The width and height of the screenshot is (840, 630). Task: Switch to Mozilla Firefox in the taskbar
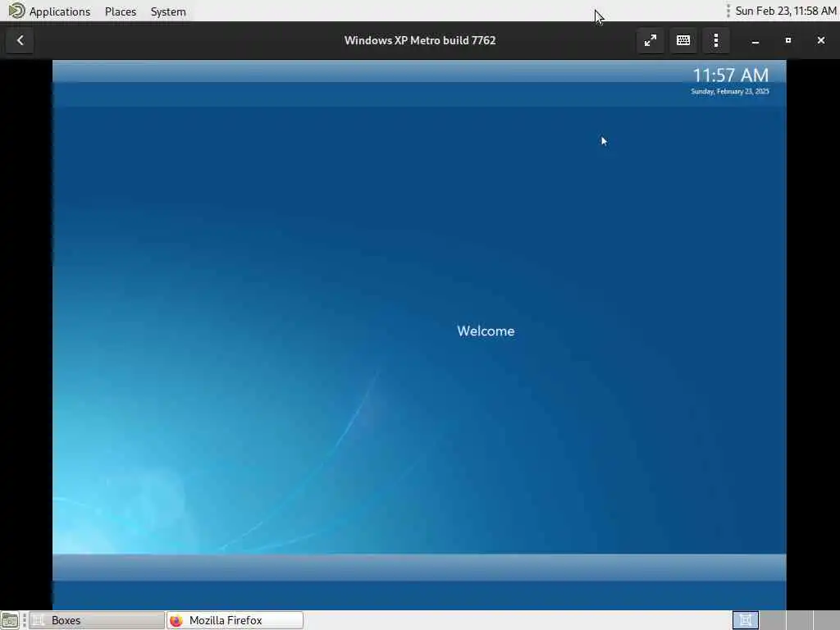pos(235,620)
